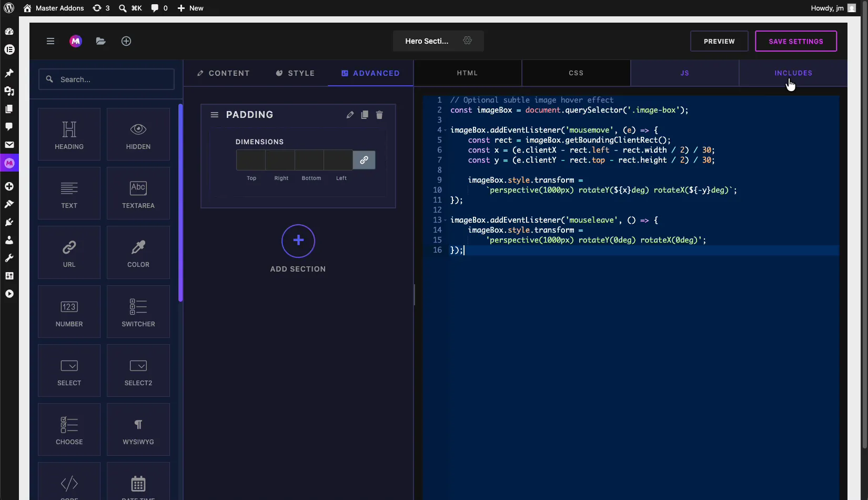Open the CSS code tab
The height and width of the screenshot is (500, 868).
point(576,73)
